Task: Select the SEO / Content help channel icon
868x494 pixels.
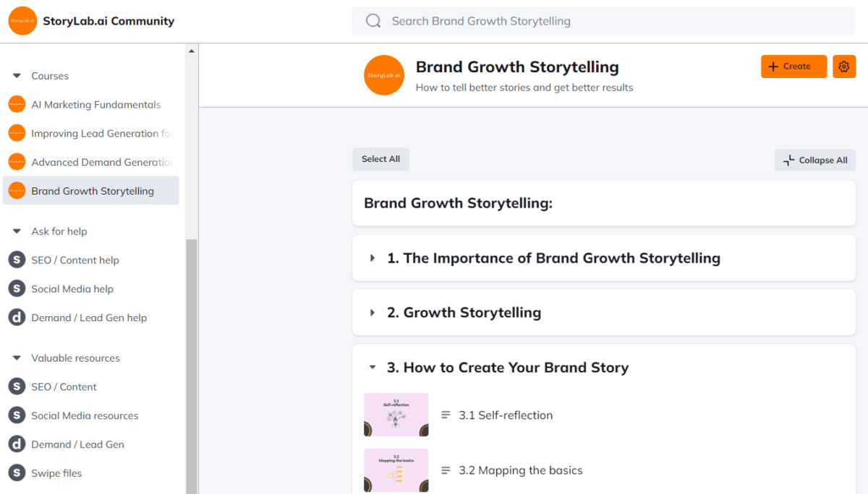Action: pos(16,260)
